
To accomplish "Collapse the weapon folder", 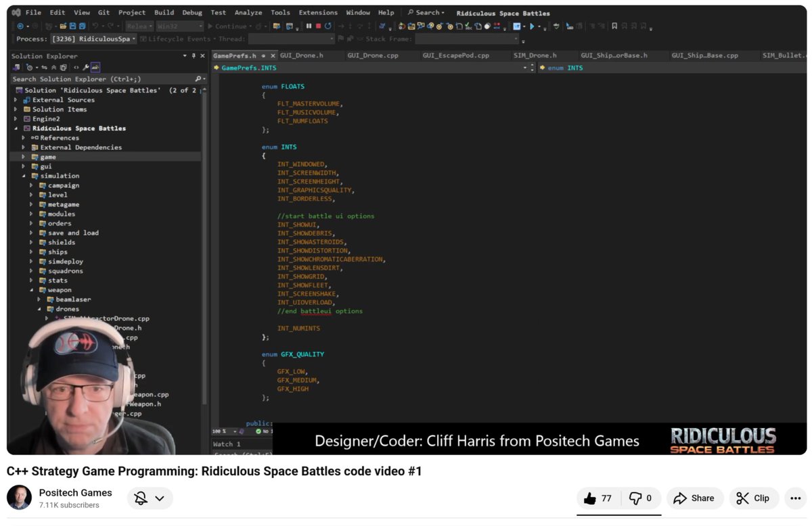I will coord(31,290).
